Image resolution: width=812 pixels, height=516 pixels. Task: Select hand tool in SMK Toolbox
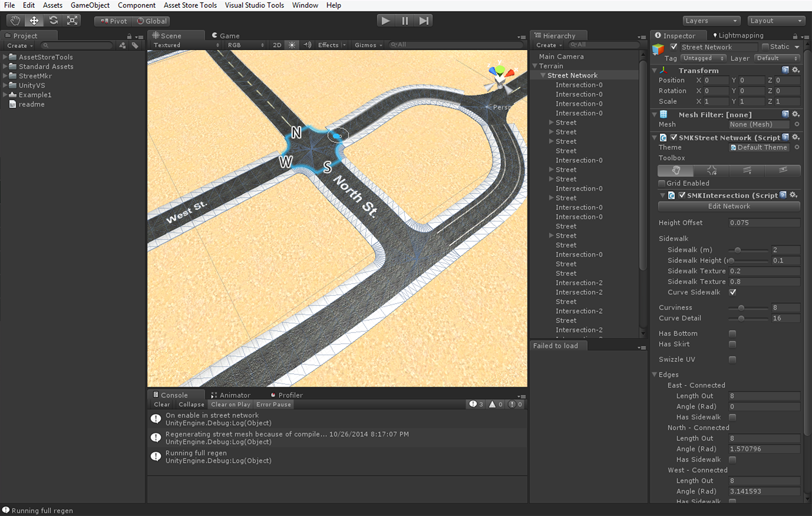[x=676, y=170]
